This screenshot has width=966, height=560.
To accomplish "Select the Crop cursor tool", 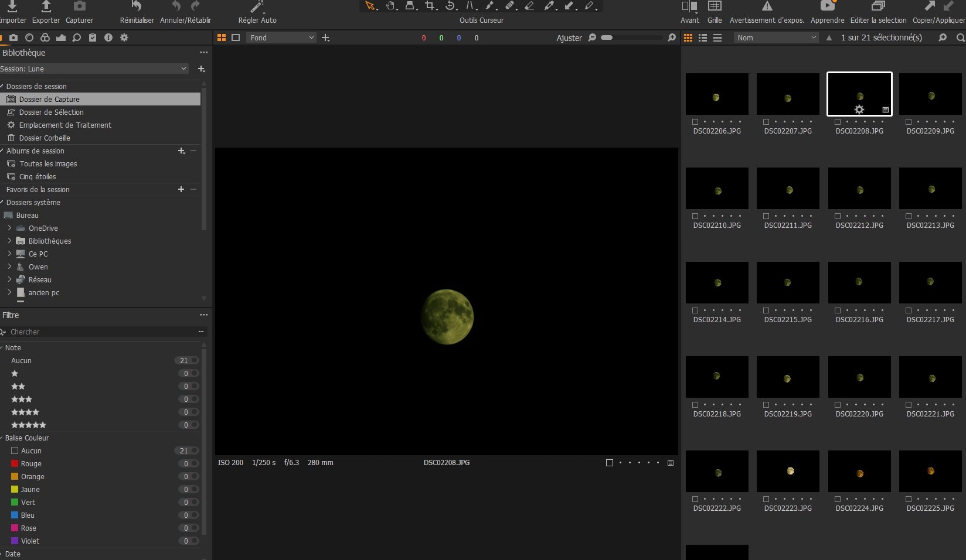I will pos(430,6).
